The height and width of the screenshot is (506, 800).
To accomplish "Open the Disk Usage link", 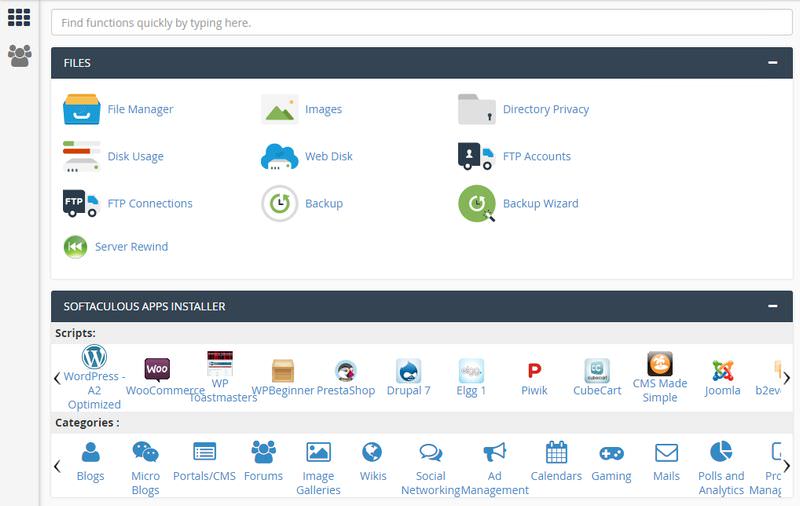I will (x=136, y=156).
